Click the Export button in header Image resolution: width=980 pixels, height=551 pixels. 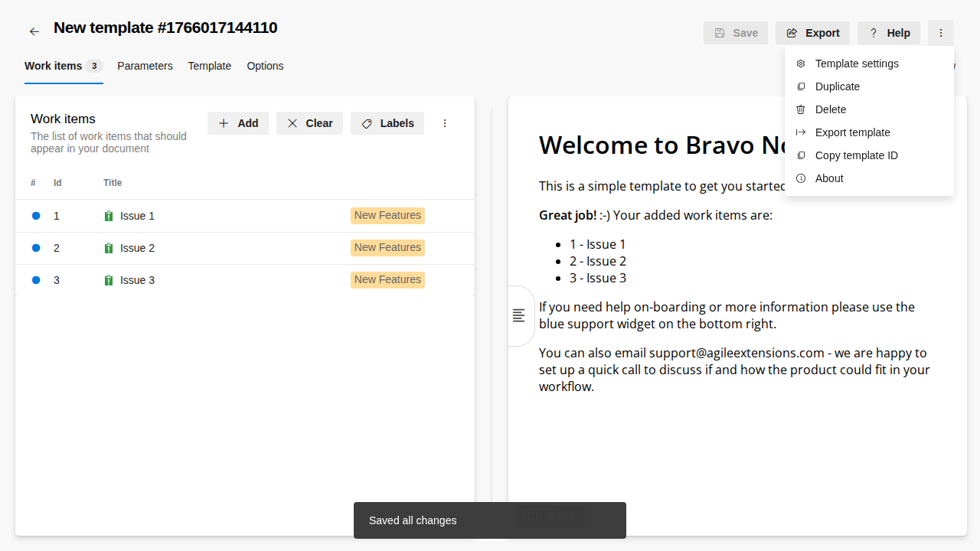pos(812,33)
